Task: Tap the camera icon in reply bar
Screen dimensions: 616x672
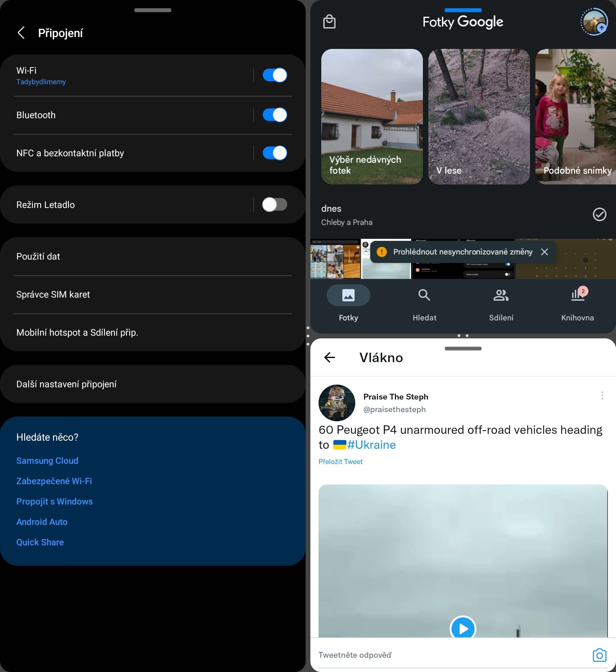Action: point(599,655)
